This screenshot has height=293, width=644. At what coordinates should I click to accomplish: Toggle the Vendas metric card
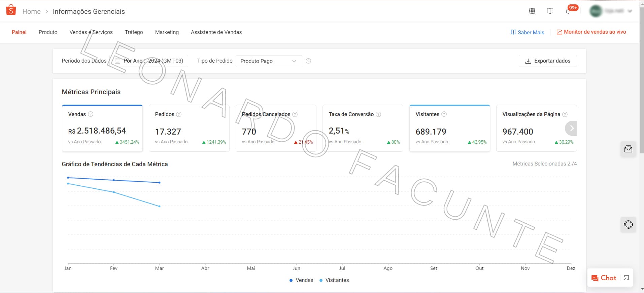[x=102, y=128]
